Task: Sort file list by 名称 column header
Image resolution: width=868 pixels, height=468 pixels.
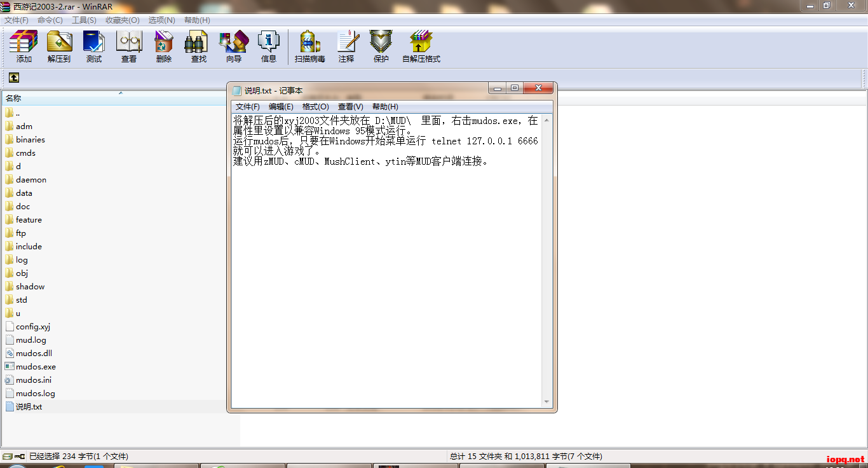Action: [14, 99]
